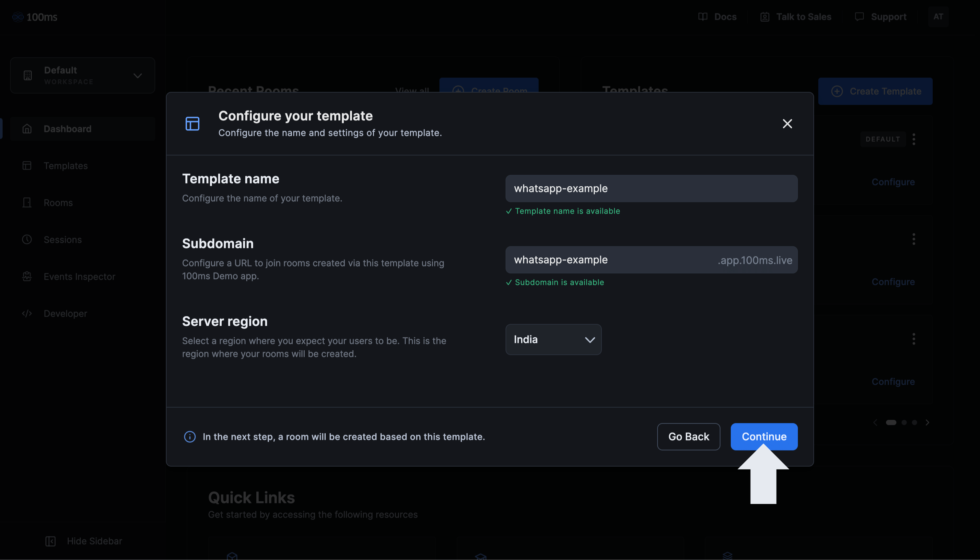Click the Go Back button
Screen dimensions: 980x560
(x=688, y=437)
